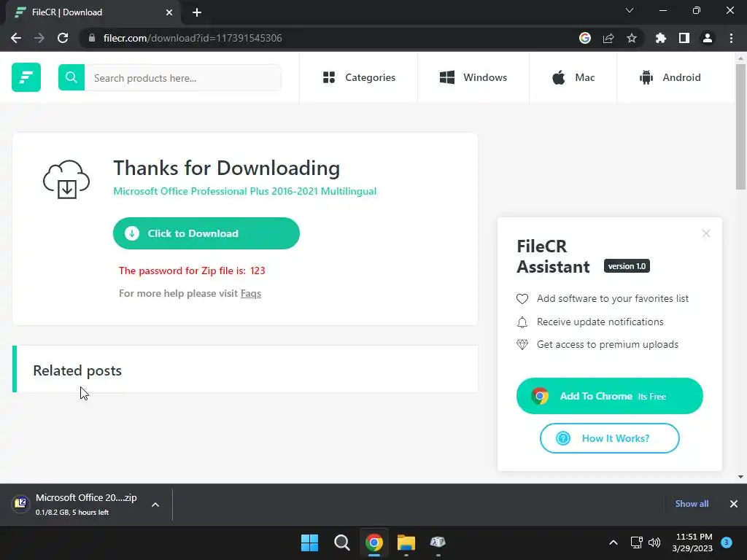Click the volume speaker tray icon
Viewport: 747px width, 560px height.
pyautogui.click(x=654, y=542)
